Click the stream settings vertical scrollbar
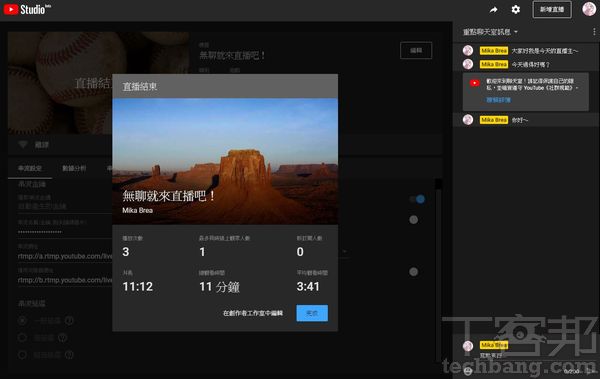Image resolution: width=600 pixels, height=379 pixels. click(x=439, y=270)
